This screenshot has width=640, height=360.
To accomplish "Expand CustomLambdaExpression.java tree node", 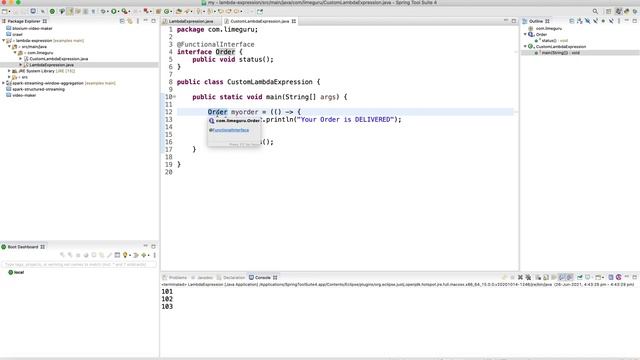I will (20, 59).
